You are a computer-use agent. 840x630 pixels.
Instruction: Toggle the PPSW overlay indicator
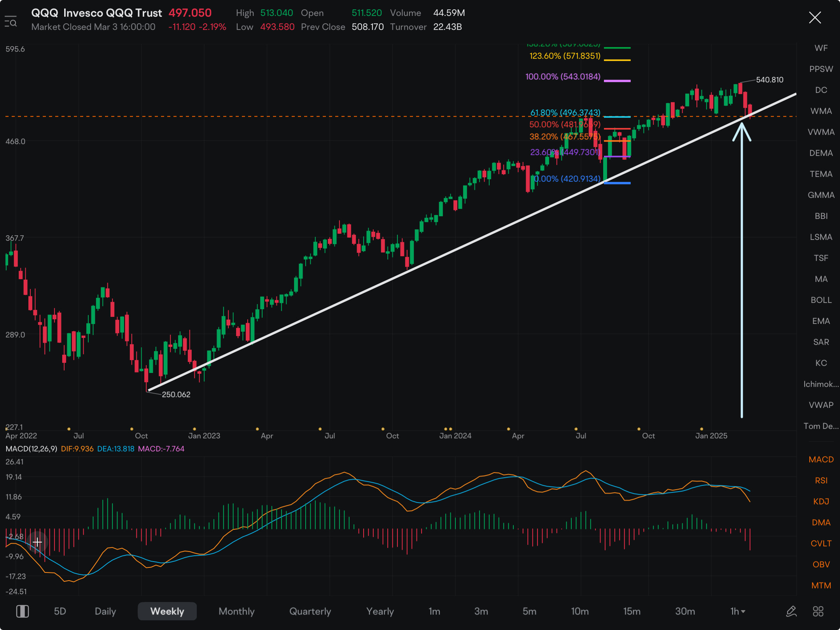tap(821, 69)
